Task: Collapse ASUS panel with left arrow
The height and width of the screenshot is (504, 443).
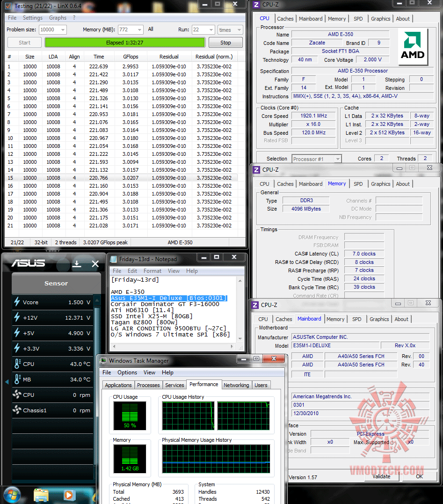Action: click(x=7, y=382)
